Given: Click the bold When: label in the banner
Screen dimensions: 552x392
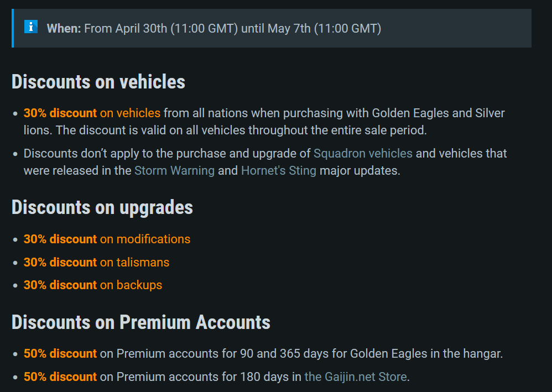Looking at the screenshot, I should click(x=64, y=28).
